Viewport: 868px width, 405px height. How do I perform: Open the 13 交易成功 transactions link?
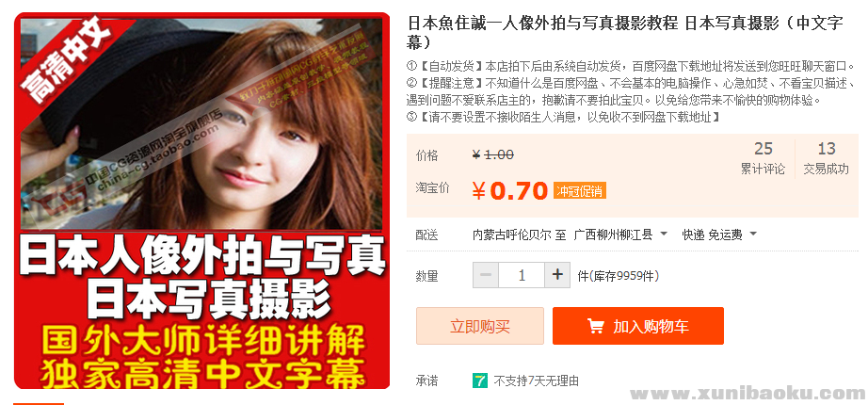[826, 158]
